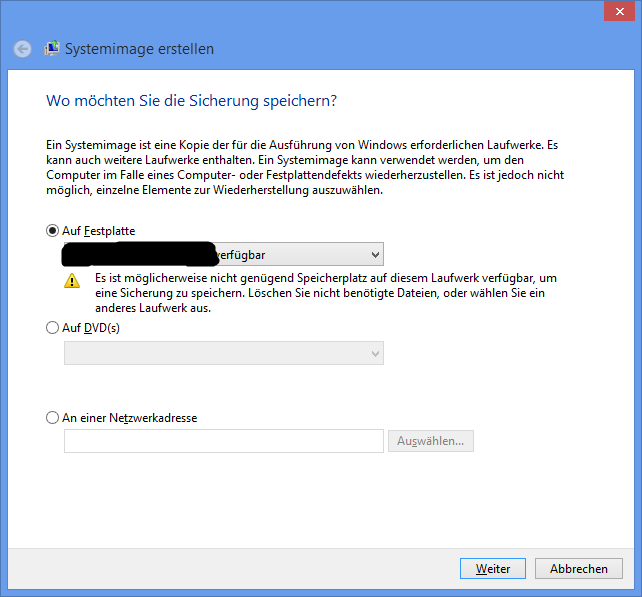Click 'Weiter' to continue
642x597 pixels.
coord(493,568)
